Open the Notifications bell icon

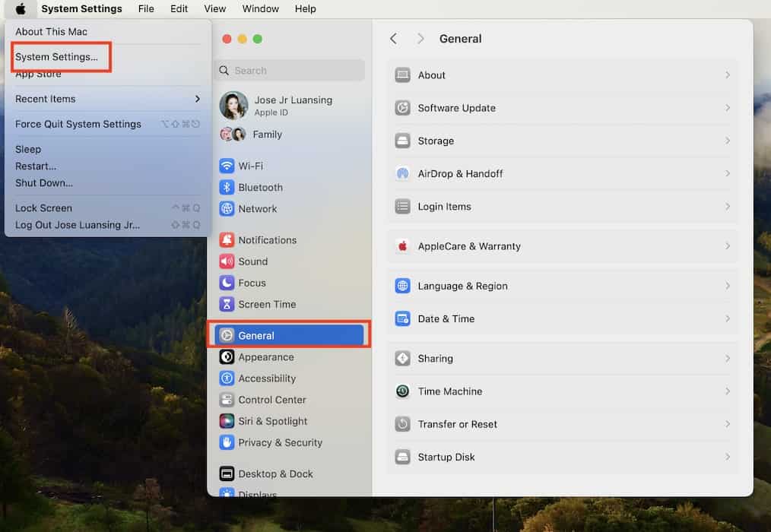tap(227, 240)
